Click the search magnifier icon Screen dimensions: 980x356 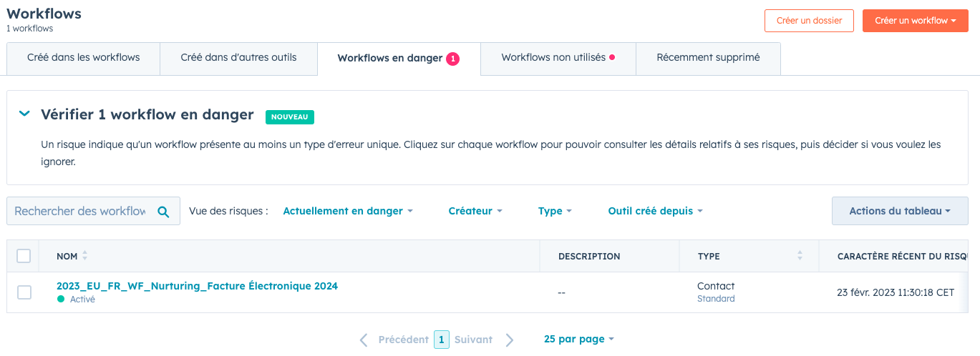pyautogui.click(x=163, y=212)
